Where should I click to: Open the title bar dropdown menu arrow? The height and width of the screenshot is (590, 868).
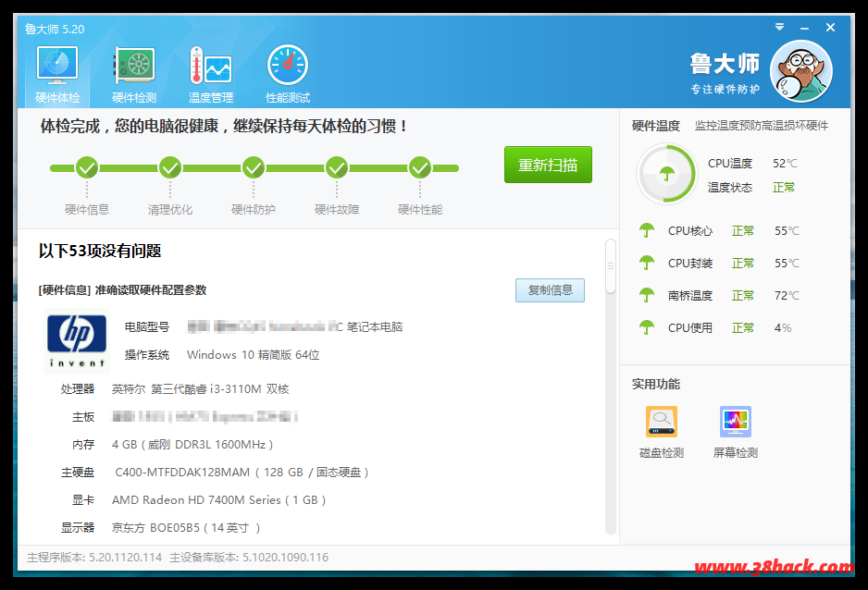(x=779, y=27)
